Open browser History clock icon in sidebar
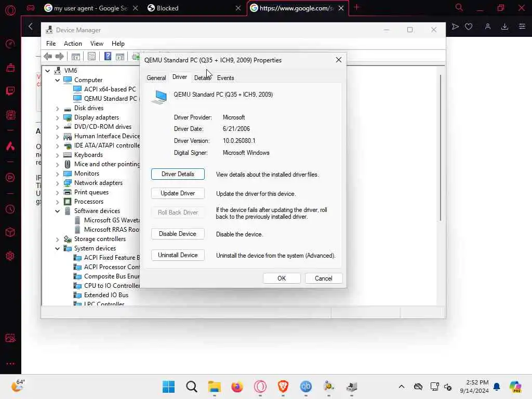 [x=10, y=209]
